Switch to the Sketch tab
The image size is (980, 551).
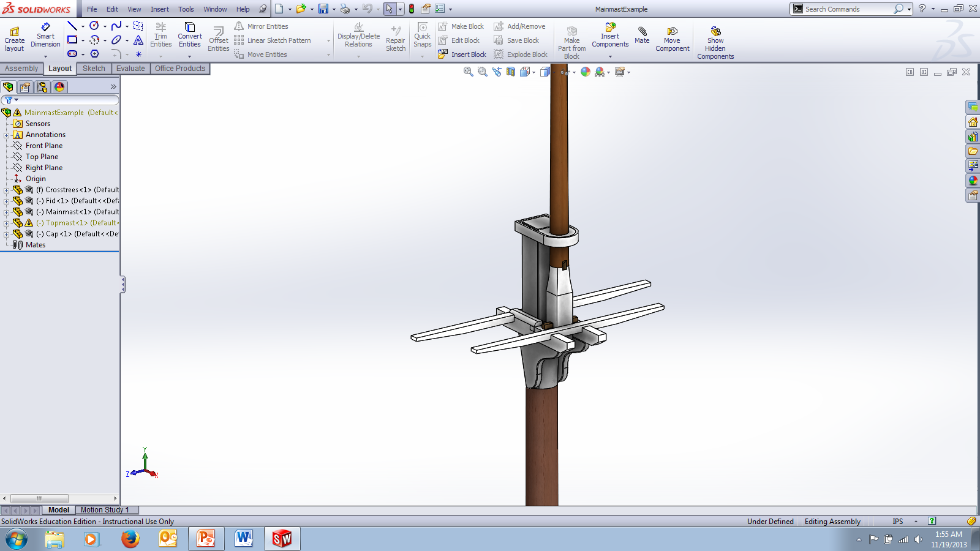pos(94,69)
